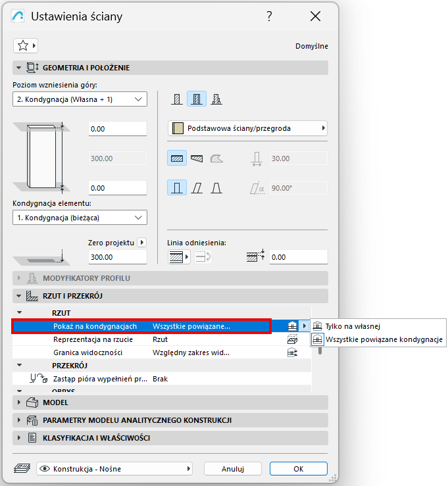Choose Wszystkie powiązane kondygnacje option

pyautogui.click(x=378, y=339)
